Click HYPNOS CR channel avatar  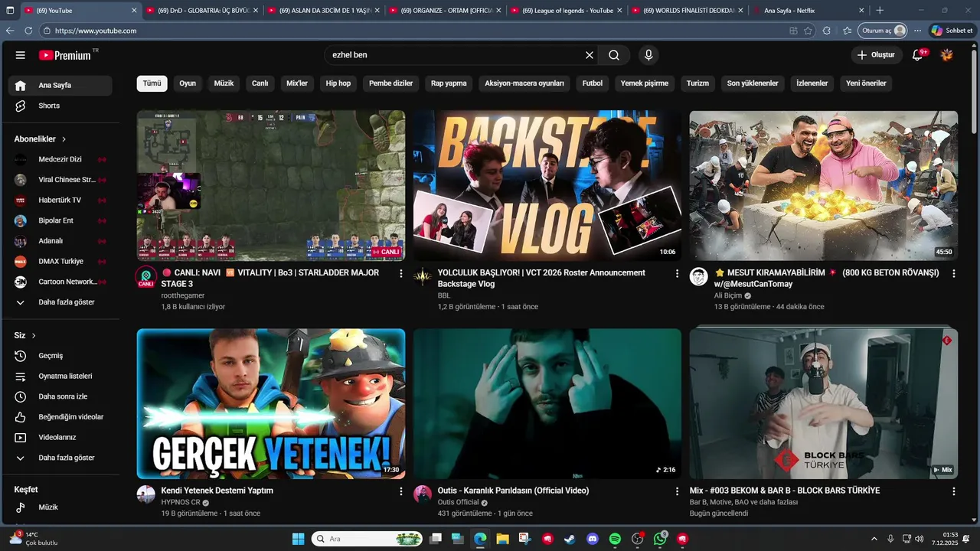[x=145, y=494]
